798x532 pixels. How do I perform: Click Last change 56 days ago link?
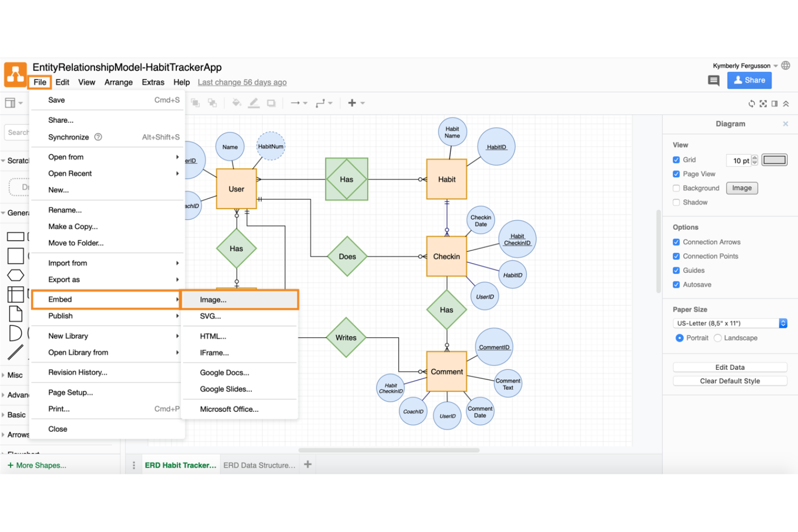point(242,82)
